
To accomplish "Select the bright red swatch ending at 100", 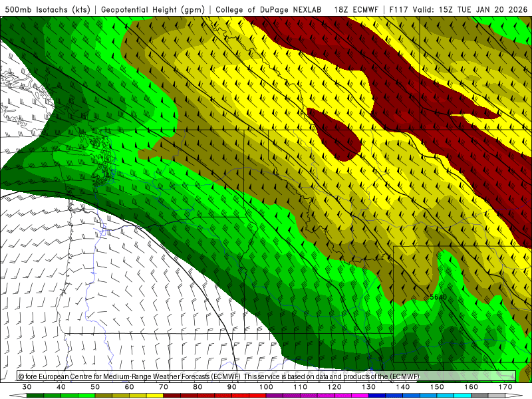I will click(x=257, y=395).
